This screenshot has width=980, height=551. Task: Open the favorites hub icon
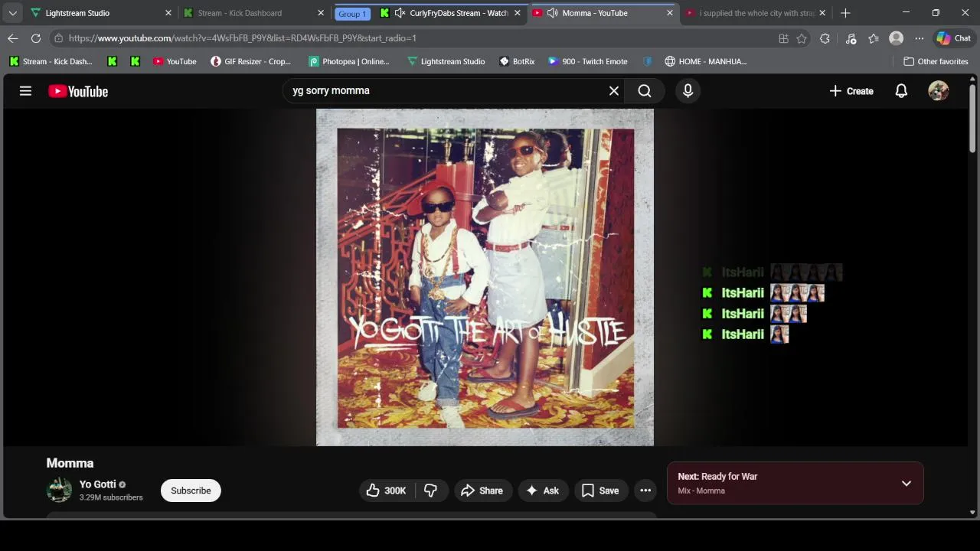[874, 38]
